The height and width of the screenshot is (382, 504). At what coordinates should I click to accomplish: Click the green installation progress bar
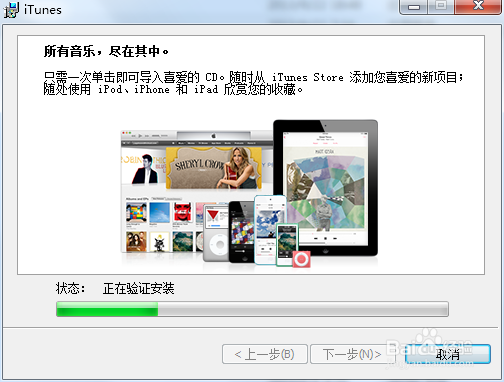(x=252, y=309)
